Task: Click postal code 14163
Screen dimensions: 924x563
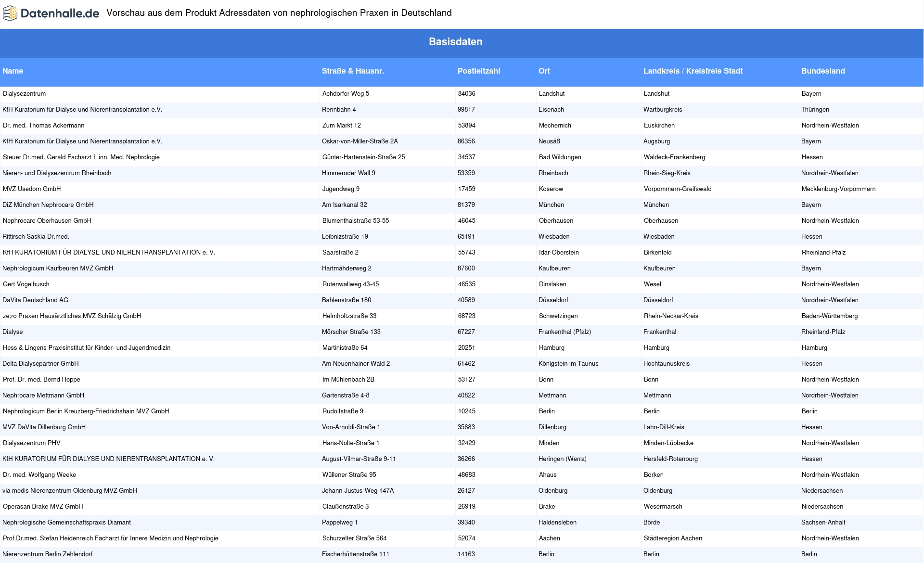Action: point(466,554)
